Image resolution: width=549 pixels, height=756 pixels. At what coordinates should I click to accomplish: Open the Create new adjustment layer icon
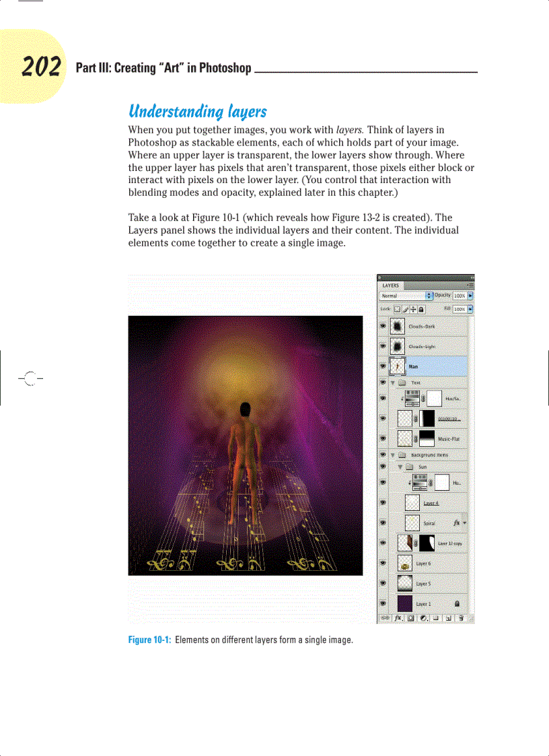coord(425,617)
